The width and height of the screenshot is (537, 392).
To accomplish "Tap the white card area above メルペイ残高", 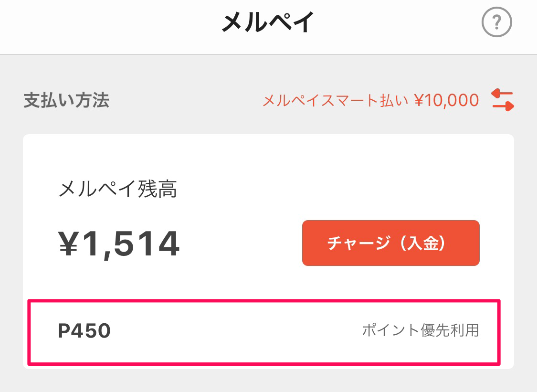I will pos(267,153).
